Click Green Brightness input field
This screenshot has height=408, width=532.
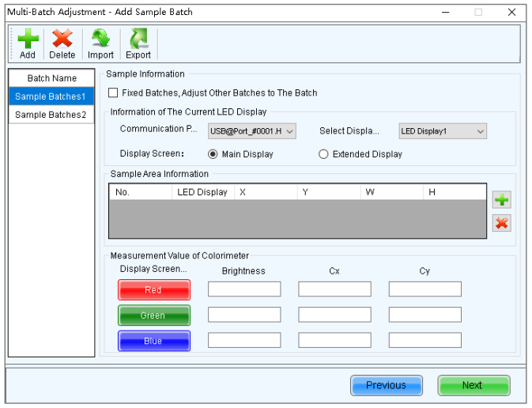pos(244,315)
